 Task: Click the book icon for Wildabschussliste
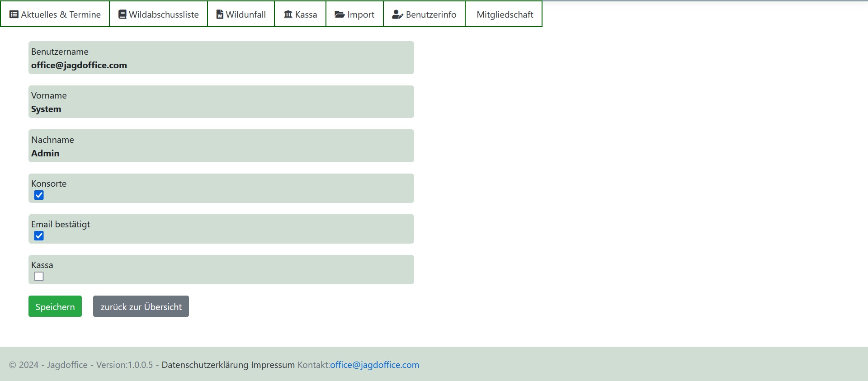(x=122, y=14)
